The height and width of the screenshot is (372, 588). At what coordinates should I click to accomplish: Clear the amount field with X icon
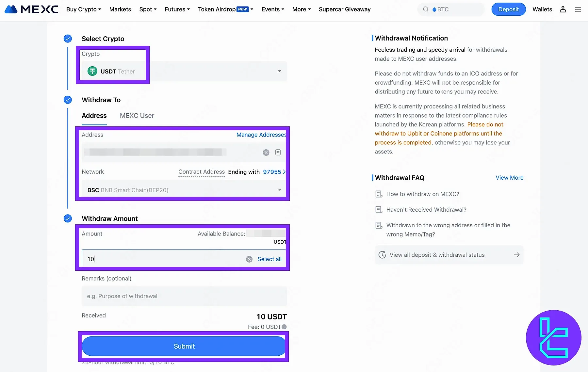click(249, 259)
